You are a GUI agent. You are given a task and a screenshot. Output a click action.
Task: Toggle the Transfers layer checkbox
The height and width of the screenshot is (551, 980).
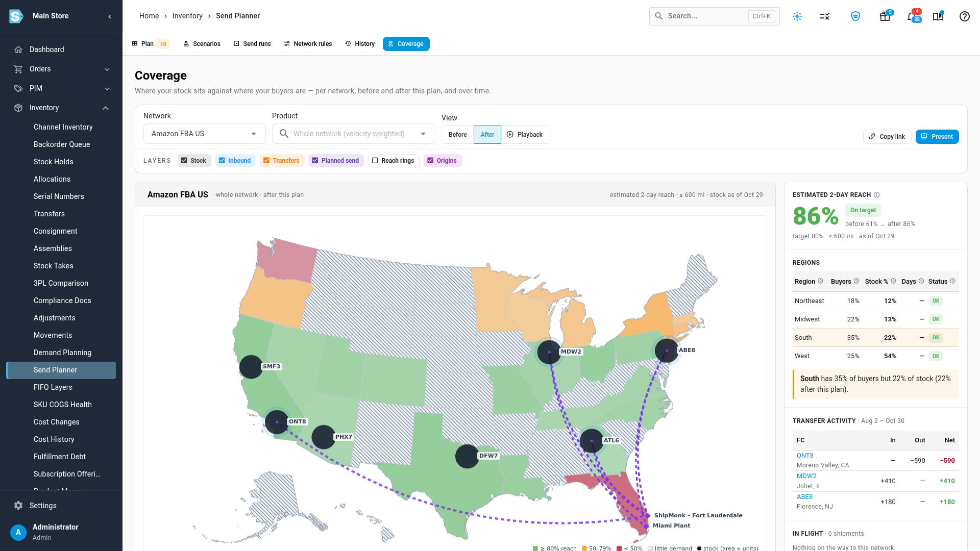(266, 161)
